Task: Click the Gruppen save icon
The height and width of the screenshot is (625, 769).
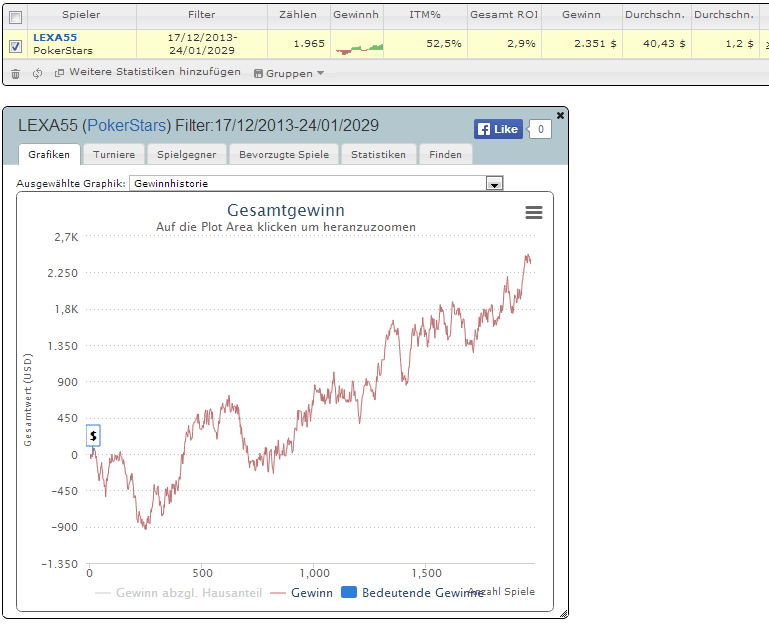Action: pos(258,74)
